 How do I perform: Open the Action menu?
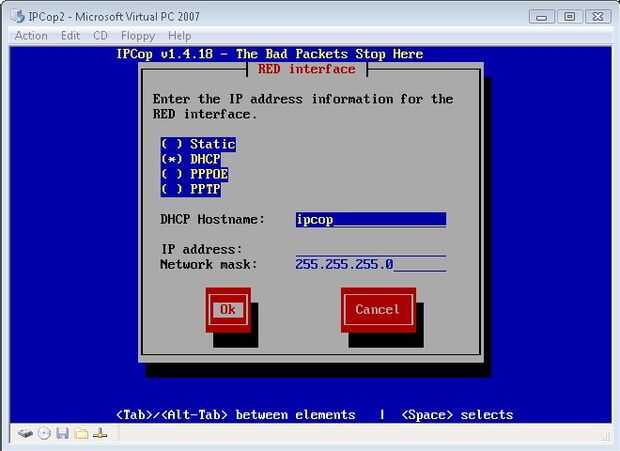tap(31, 36)
